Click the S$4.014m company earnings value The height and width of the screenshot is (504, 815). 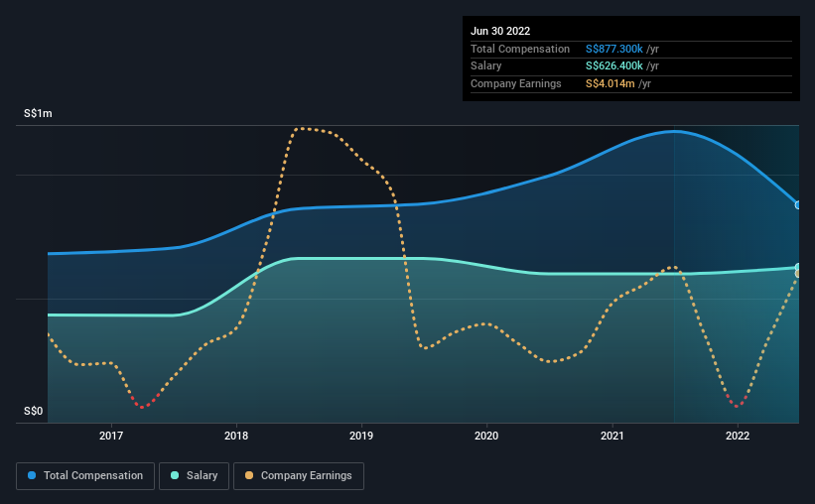pyautogui.click(x=611, y=83)
